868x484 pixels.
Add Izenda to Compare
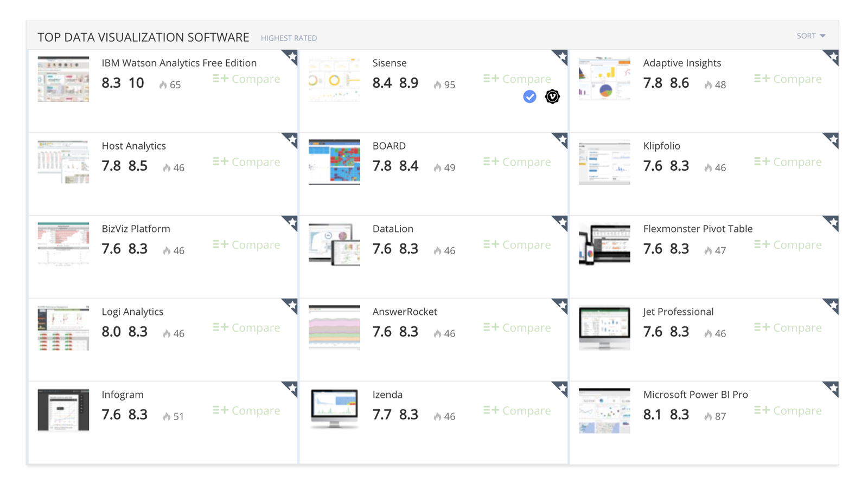point(517,411)
